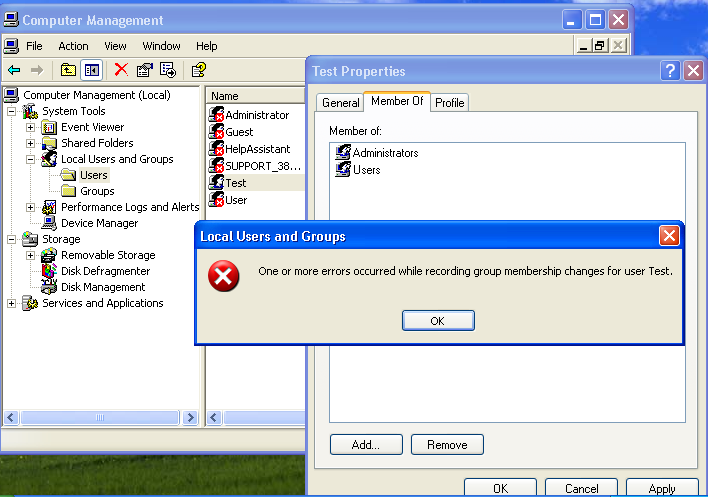The height and width of the screenshot is (497, 708).
Task: Collapse the System Tools tree node
Action: click(12, 111)
